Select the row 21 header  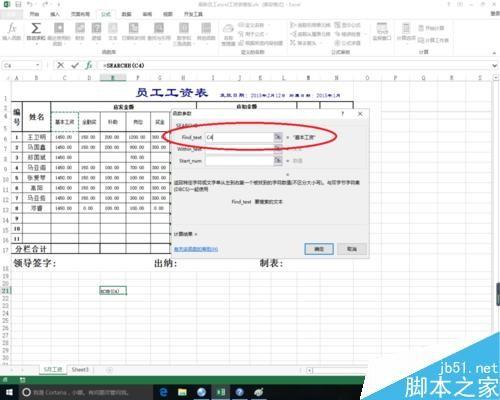pos(5,290)
